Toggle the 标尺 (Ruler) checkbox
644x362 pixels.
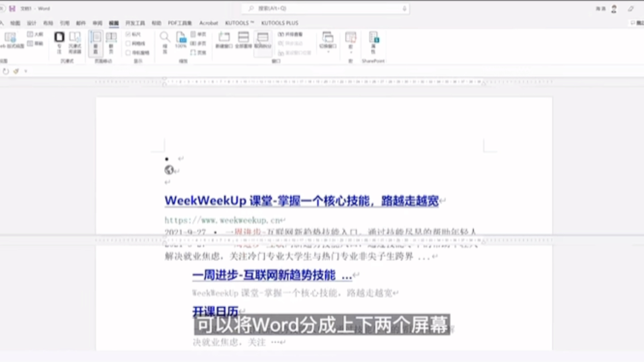[133, 34]
